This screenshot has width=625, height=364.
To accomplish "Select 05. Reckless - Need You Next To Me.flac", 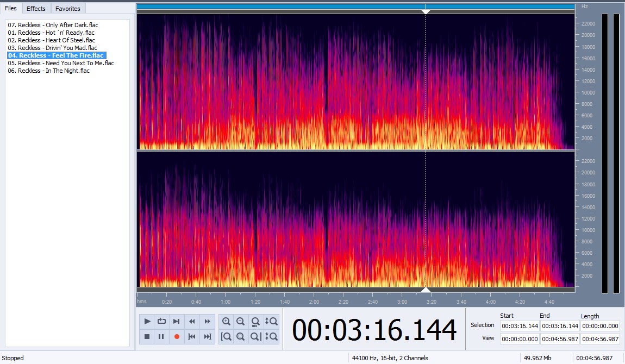I will point(61,63).
